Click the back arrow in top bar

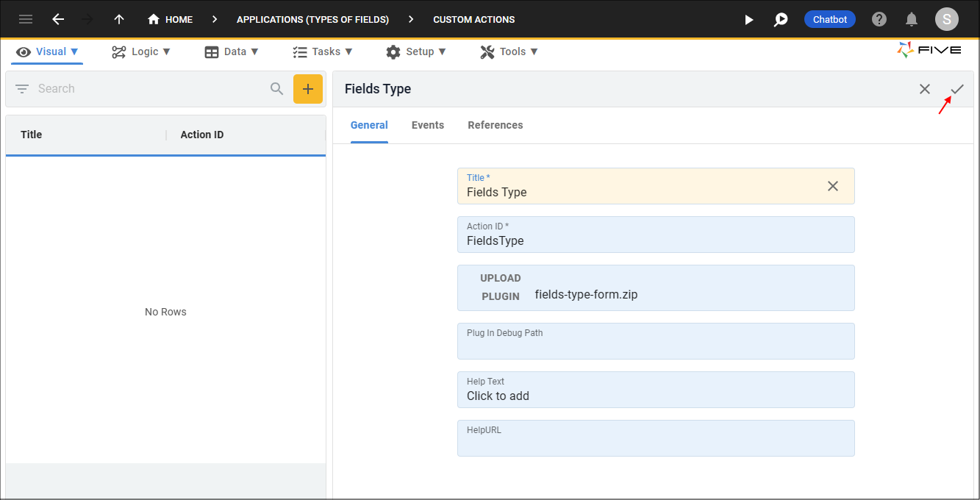(x=58, y=20)
